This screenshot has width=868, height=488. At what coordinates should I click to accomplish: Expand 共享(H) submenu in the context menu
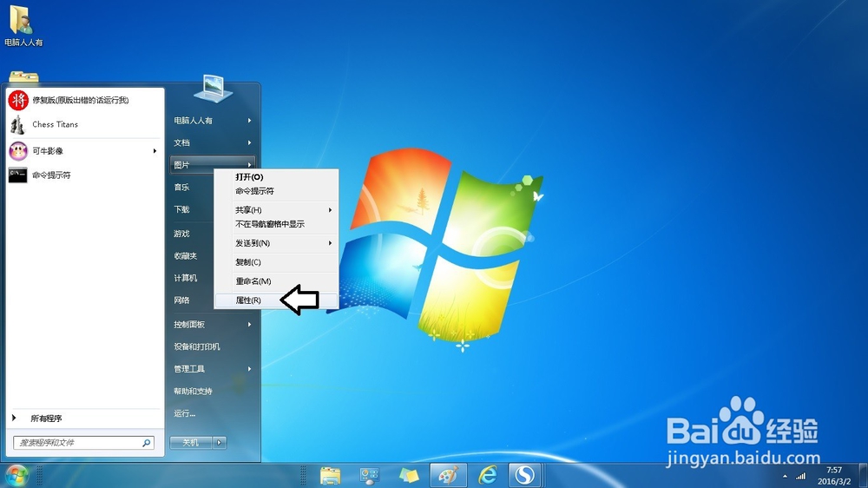[330, 210]
